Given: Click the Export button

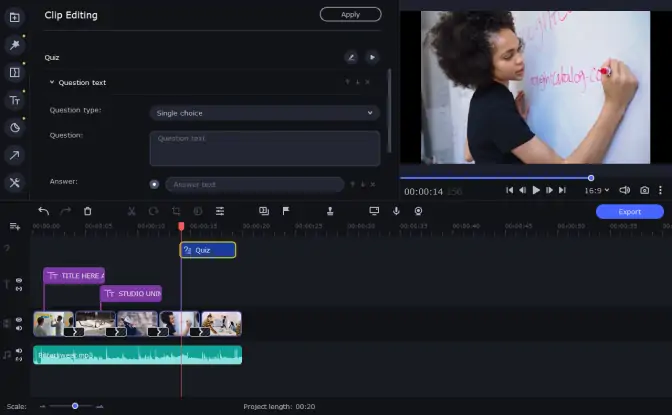Looking at the screenshot, I should pos(630,211).
